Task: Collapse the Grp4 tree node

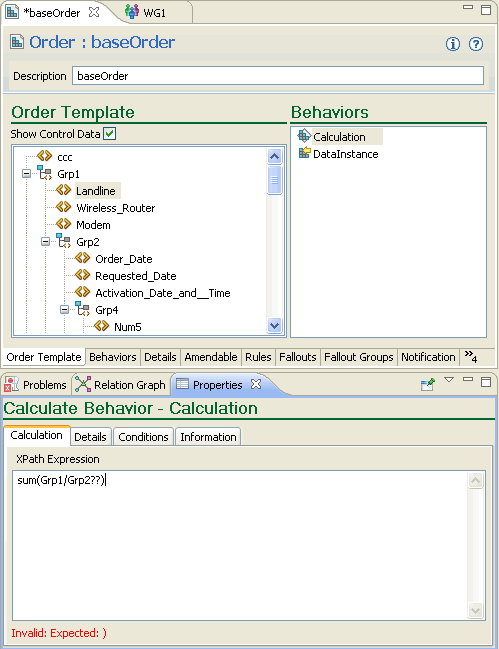Action: 64,310
